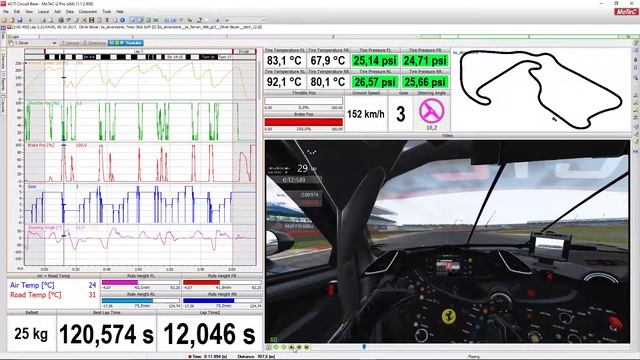
Task: Click the 12,046 s lap time readout
Action: (x=209, y=334)
